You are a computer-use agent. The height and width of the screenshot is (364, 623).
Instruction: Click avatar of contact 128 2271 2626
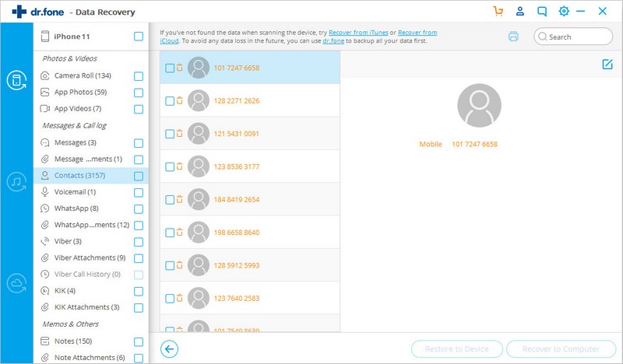[x=199, y=100]
